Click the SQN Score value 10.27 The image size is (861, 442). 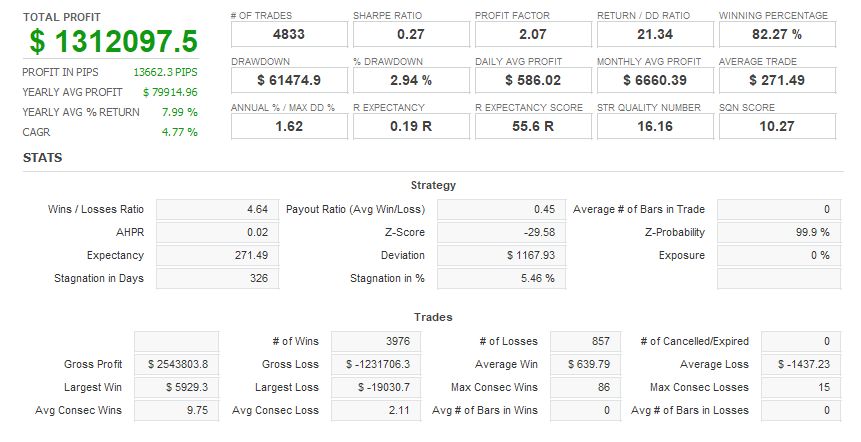coord(776,126)
